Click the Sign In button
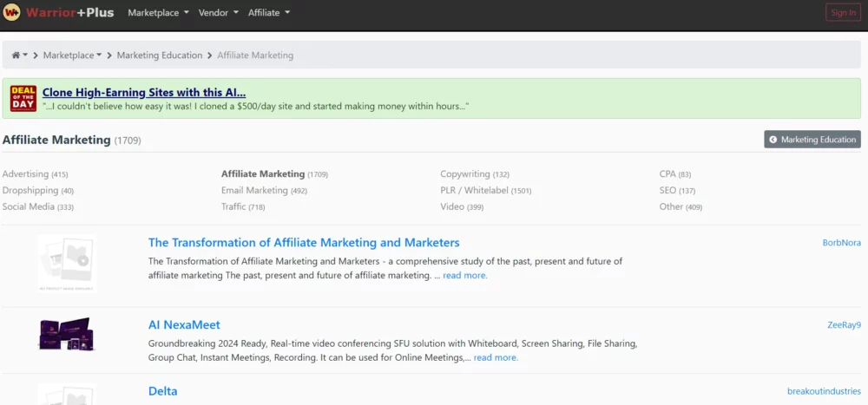Image resolution: width=868 pixels, height=405 pixels. click(843, 12)
